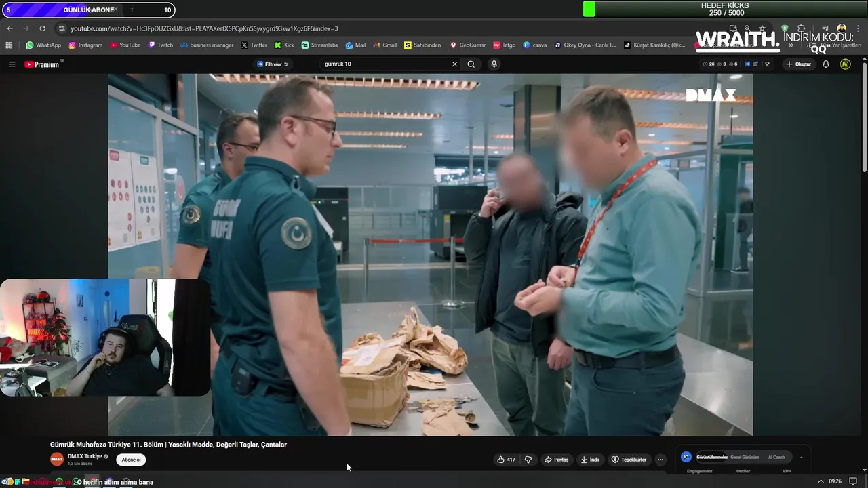Open the GeoGuessr bookmark

click(468, 45)
